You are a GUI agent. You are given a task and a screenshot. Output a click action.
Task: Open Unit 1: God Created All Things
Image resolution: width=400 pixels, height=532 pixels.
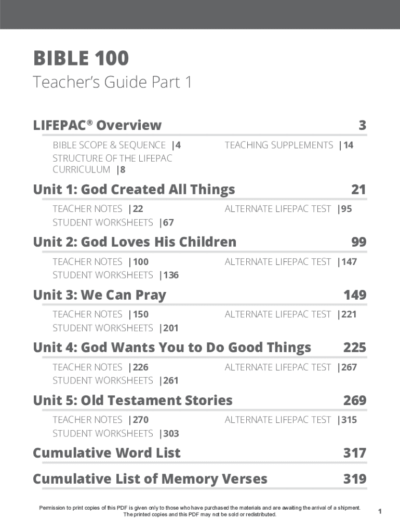(x=134, y=190)
